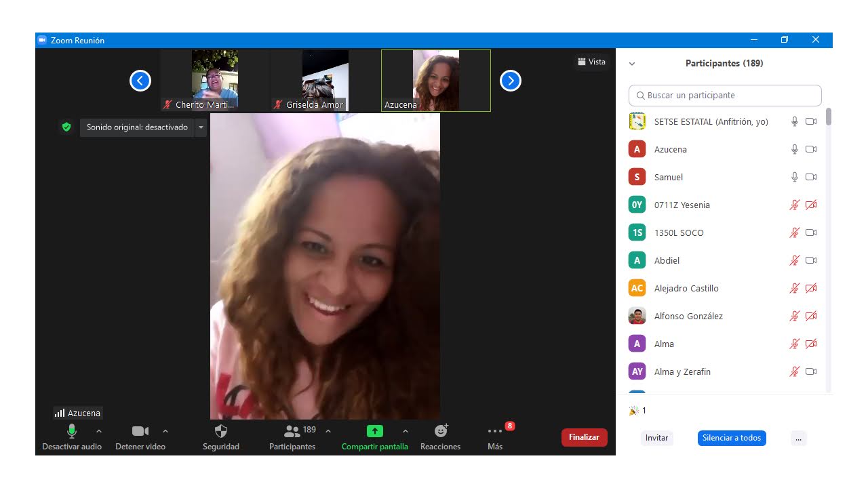
Task: Start Compartir pantalla screen share
Action: tap(375, 437)
